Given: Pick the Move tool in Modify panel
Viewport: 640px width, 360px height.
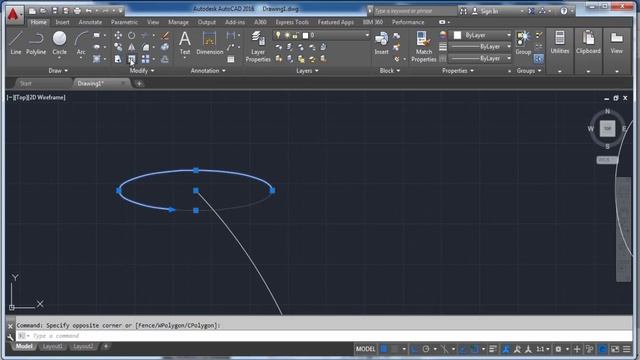Looking at the screenshot, I should (118, 36).
